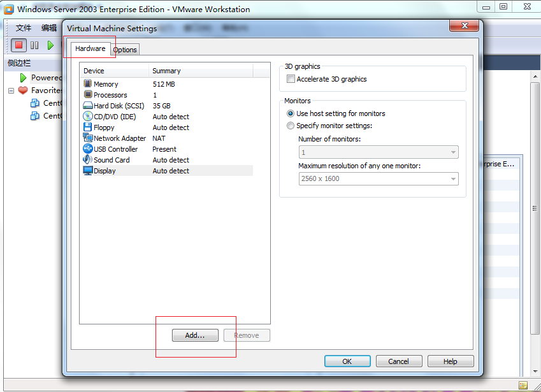Click the 512 MB memory summary
541x392 pixels.
pos(164,84)
